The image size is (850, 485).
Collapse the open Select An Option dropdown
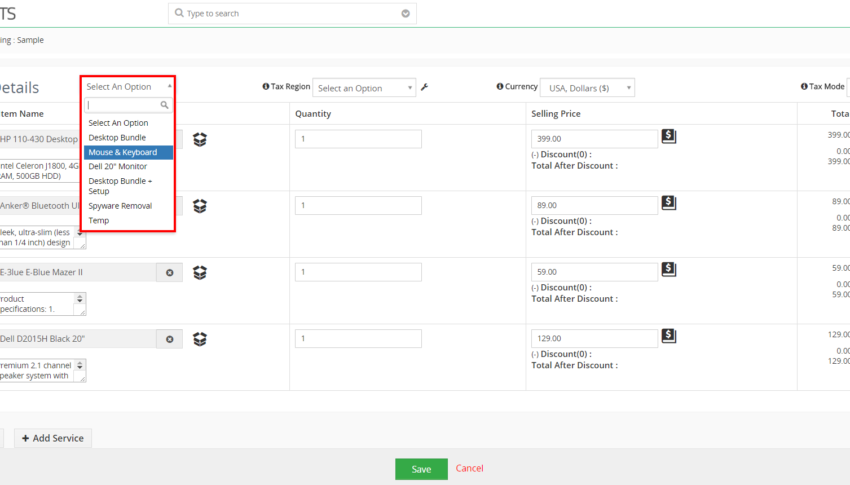pos(128,87)
